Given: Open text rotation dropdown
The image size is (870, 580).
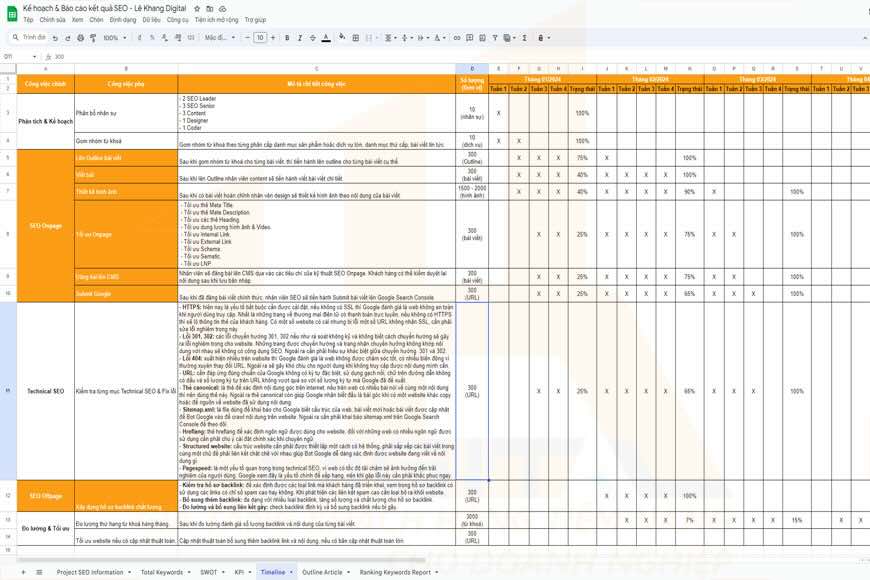Looking at the screenshot, I should 439,38.
